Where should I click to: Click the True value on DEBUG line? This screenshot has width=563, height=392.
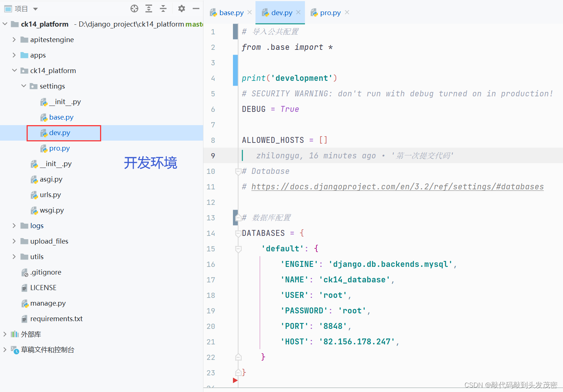[x=290, y=109]
